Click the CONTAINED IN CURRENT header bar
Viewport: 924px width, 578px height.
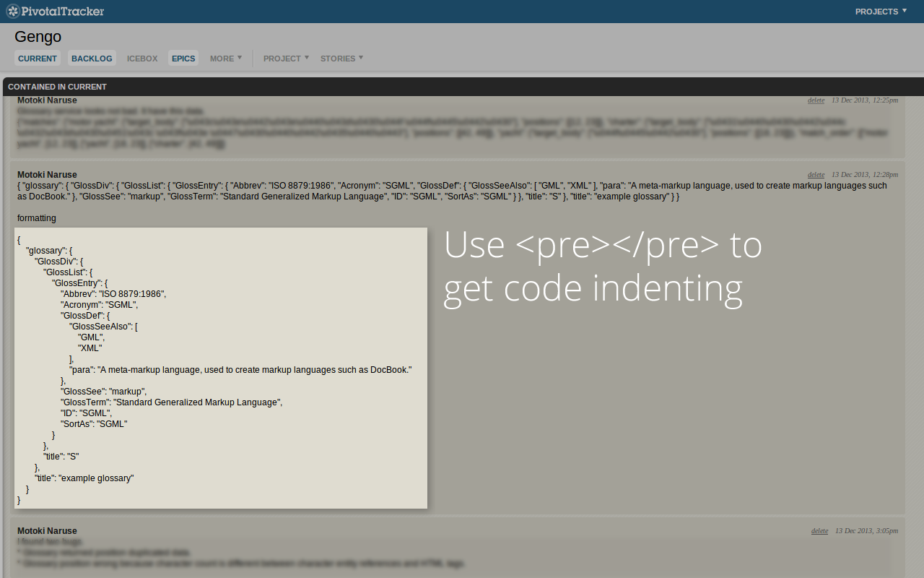(x=57, y=86)
